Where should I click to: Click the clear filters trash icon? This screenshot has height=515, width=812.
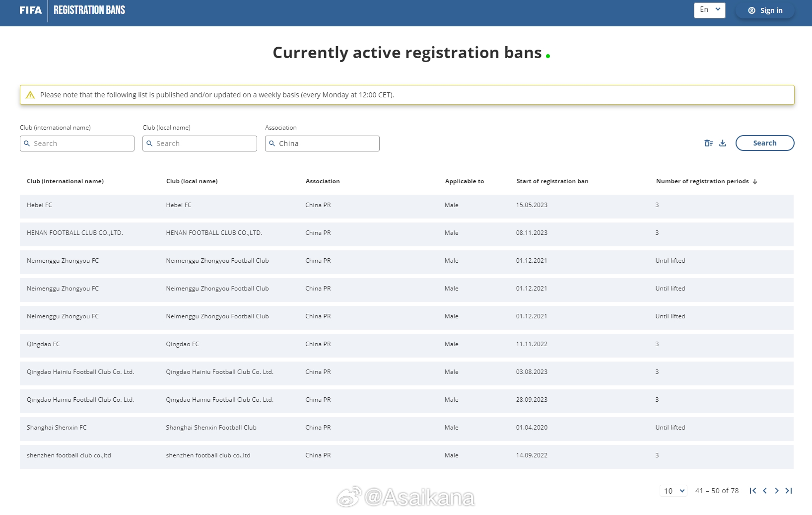tap(708, 143)
